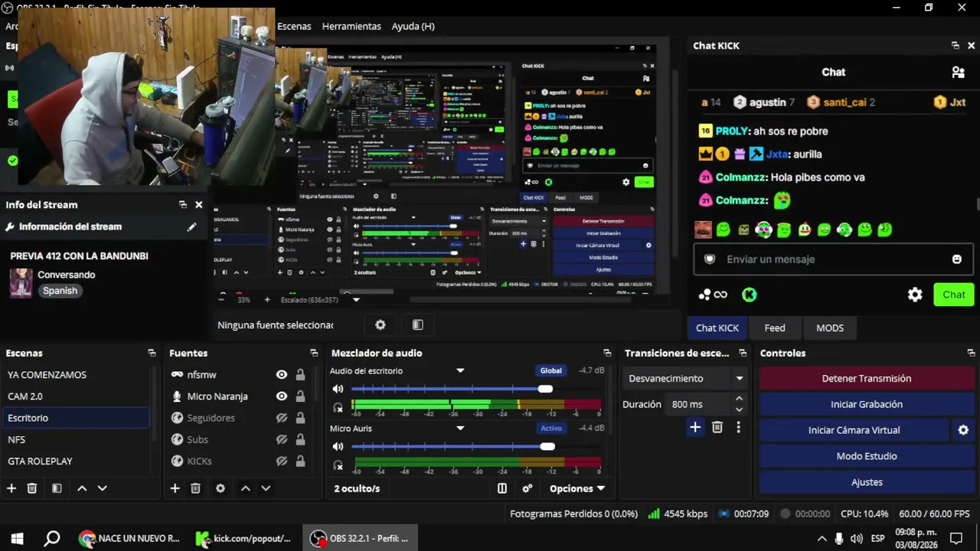
Task: Mute Micro Auris speaker
Action: 338,446
